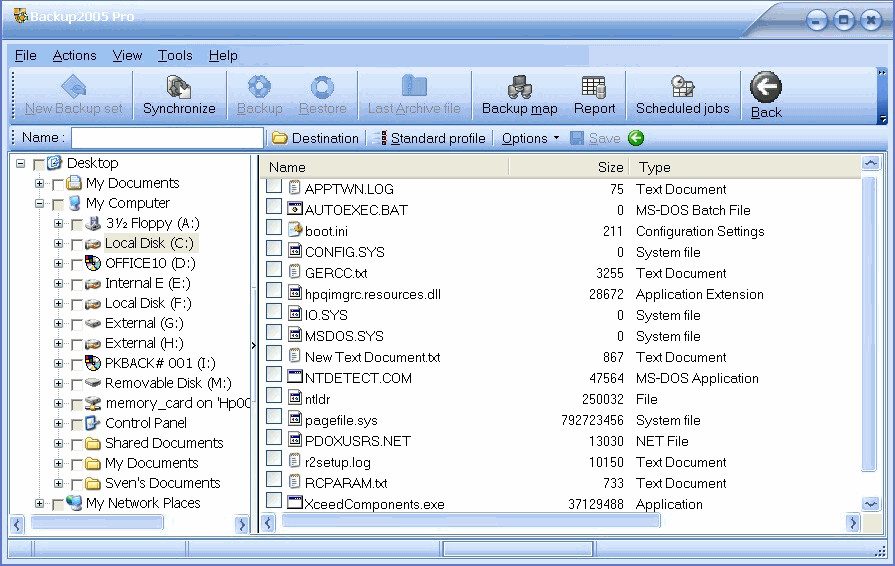Click the XceedComponents.exe file icon

tap(295, 503)
